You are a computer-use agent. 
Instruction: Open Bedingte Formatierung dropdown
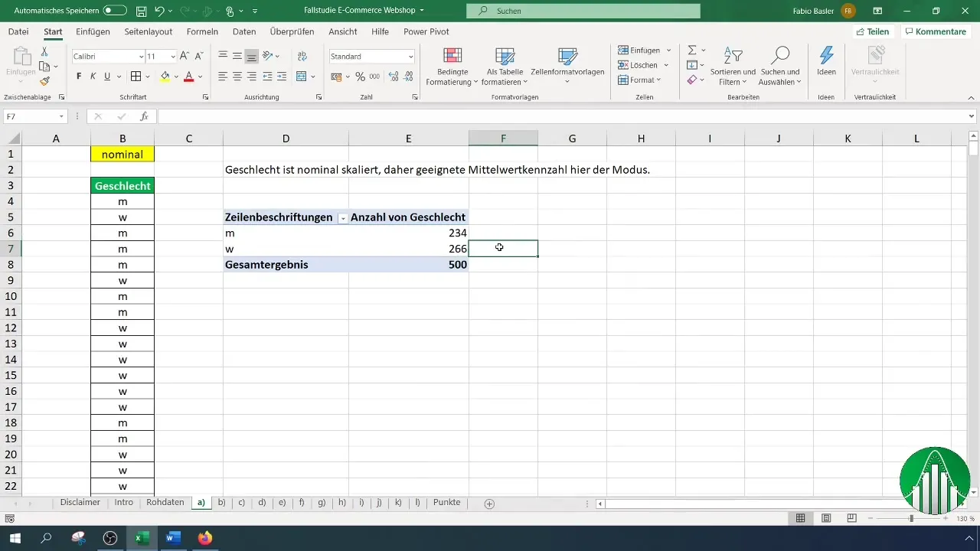coord(452,66)
